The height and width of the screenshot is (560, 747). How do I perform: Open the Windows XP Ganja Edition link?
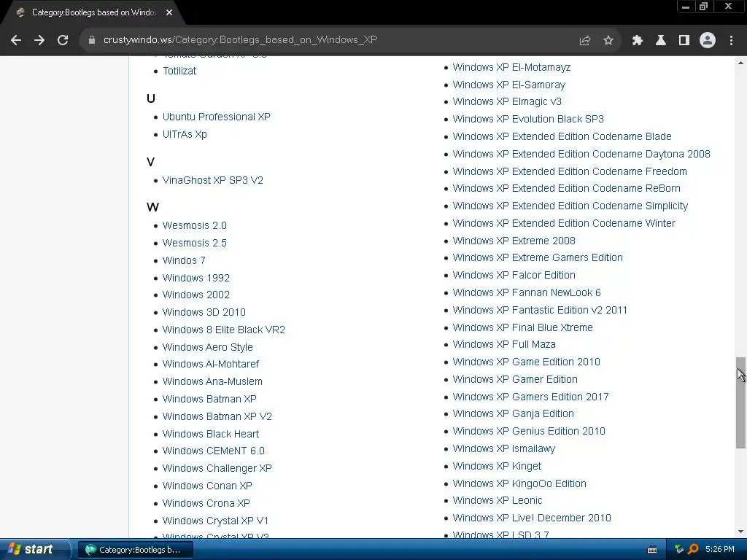(x=513, y=413)
